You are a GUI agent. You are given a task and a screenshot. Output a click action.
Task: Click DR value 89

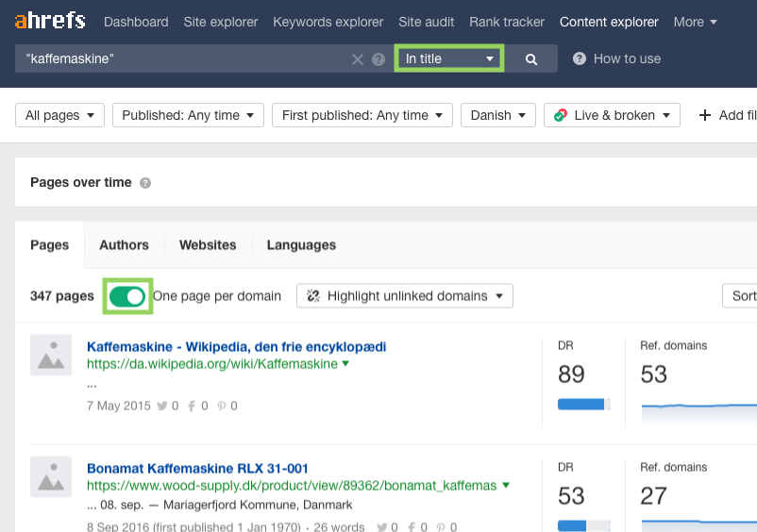pos(571,374)
